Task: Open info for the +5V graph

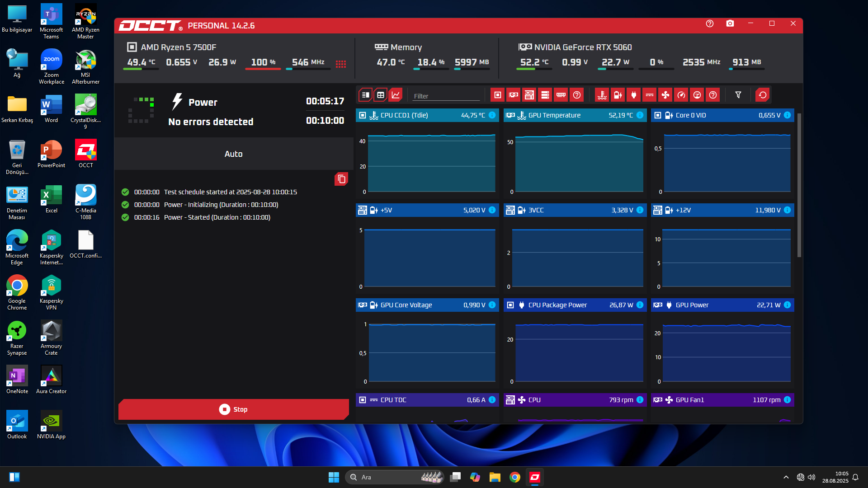Action: pyautogui.click(x=492, y=210)
